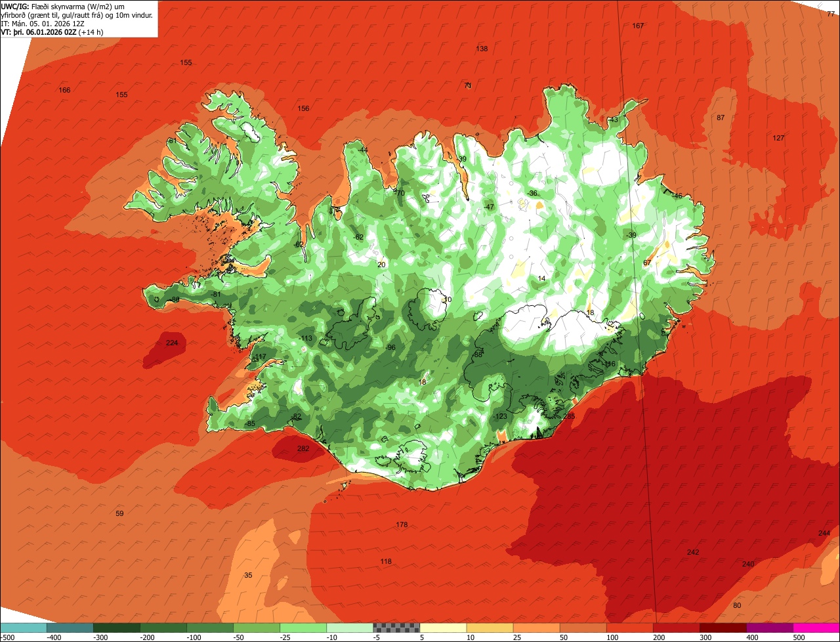
Task: Click the legend swatch between 25 and 50
Action: click(x=537, y=628)
